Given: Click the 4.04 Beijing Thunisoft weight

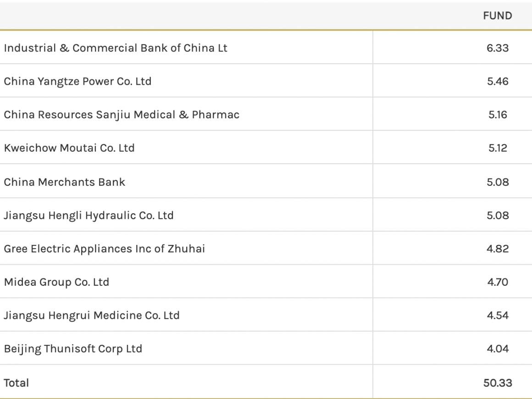Looking at the screenshot, I should coord(498,349).
